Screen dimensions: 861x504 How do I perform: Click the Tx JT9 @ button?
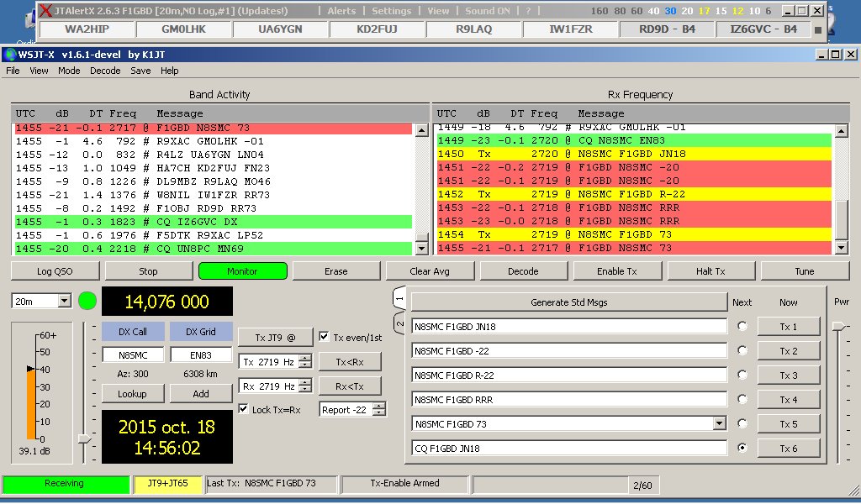point(275,338)
